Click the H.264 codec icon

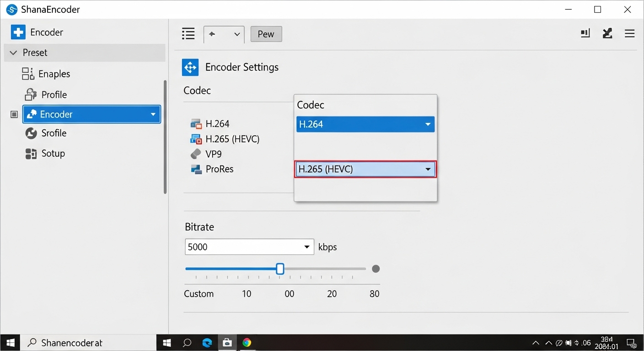196,124
